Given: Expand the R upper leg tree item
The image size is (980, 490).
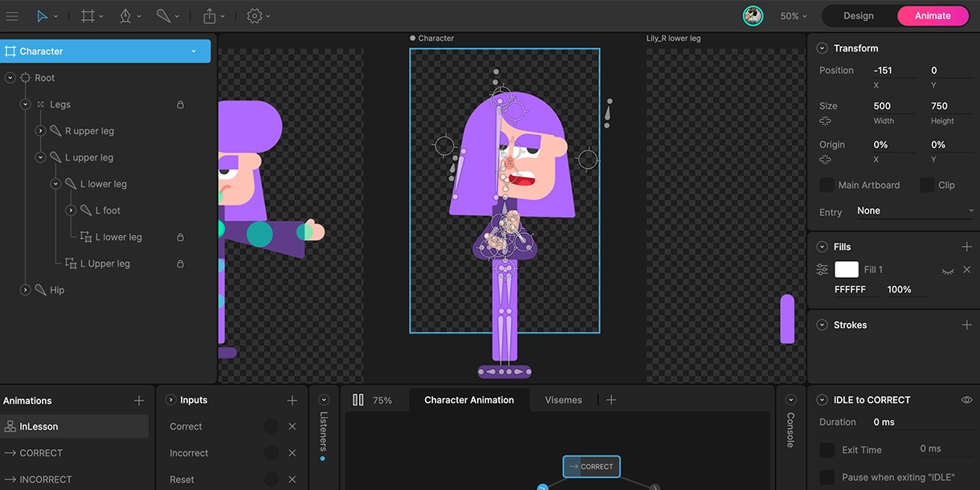Looking at the screenshot, I should [x=41, y=131].
